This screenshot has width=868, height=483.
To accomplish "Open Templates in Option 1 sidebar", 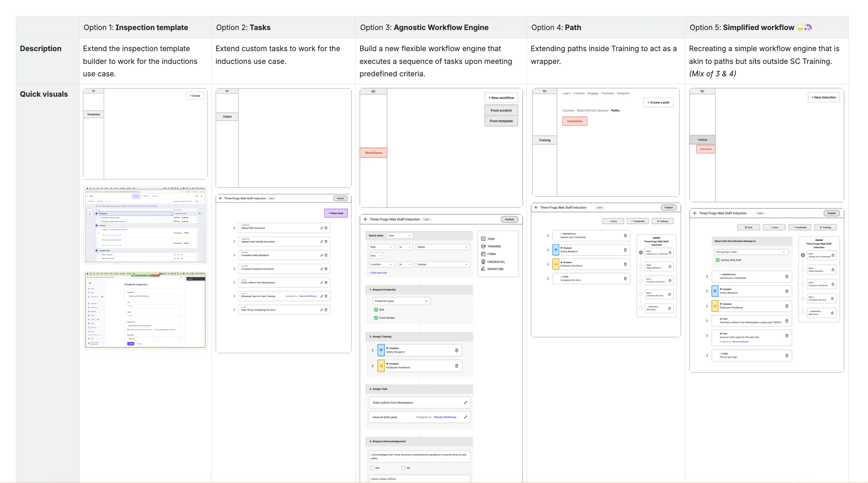I will (94, 115).
